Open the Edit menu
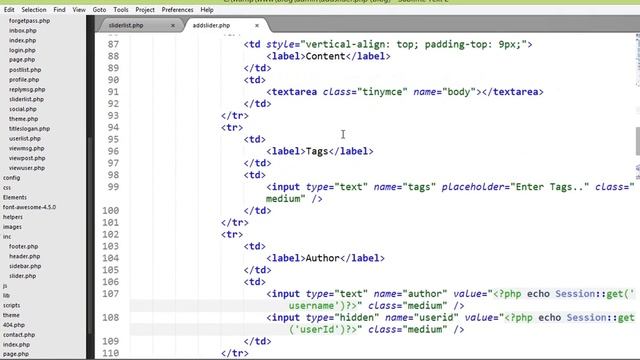 click(x=9, y=9)
